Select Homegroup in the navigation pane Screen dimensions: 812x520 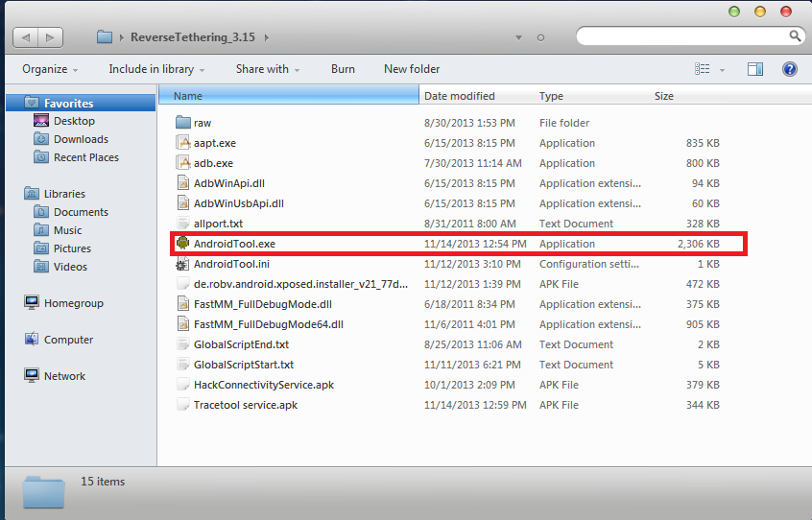(x=74, y=302)
